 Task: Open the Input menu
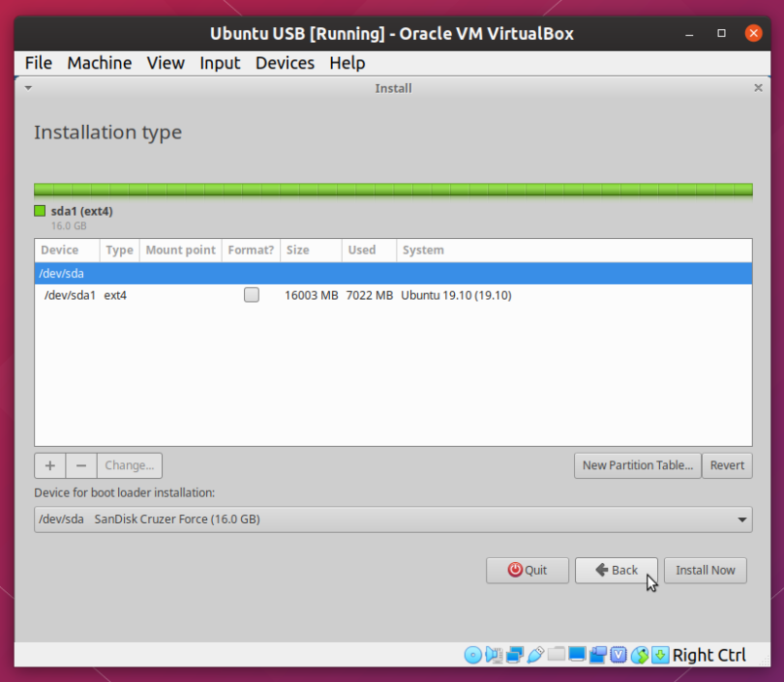click(x=220, y=63)
